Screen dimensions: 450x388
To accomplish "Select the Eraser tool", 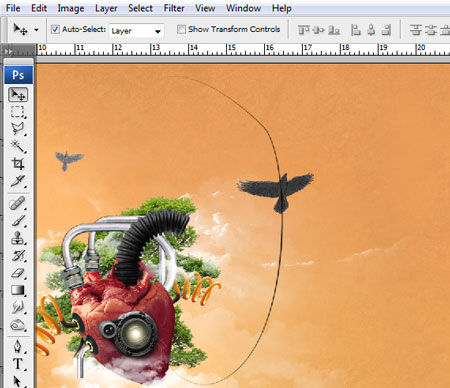I will pyautogui.click(x=18, y=273).
